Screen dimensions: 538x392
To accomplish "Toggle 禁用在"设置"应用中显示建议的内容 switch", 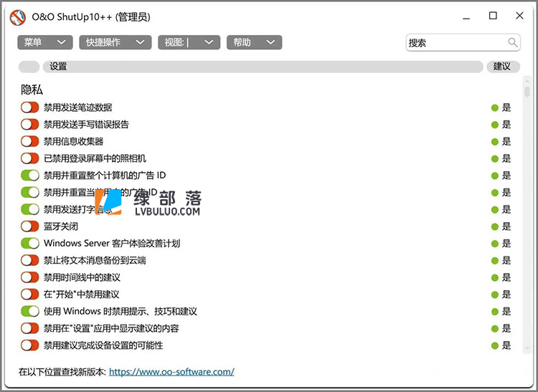I will tap(30, 328).
